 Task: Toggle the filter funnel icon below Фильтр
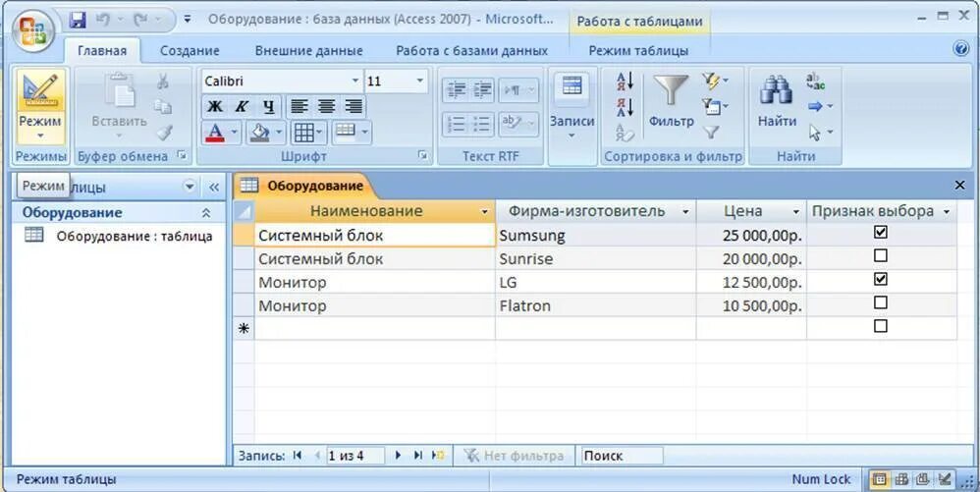click(711, 132)
